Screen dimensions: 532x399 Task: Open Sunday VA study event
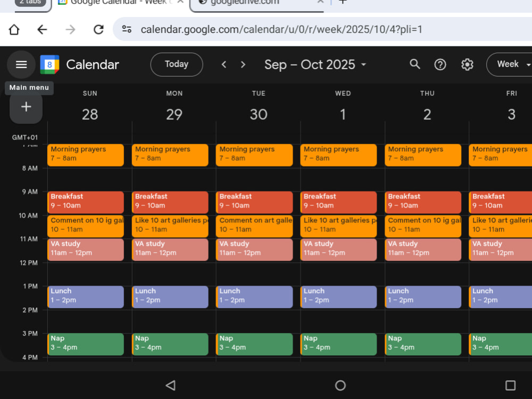click(x=86, y=250)
